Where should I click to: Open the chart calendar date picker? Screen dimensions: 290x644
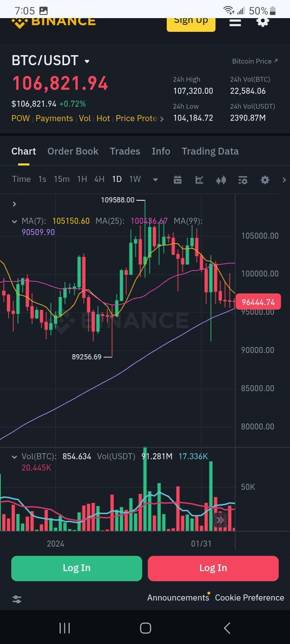pos(178,180)
